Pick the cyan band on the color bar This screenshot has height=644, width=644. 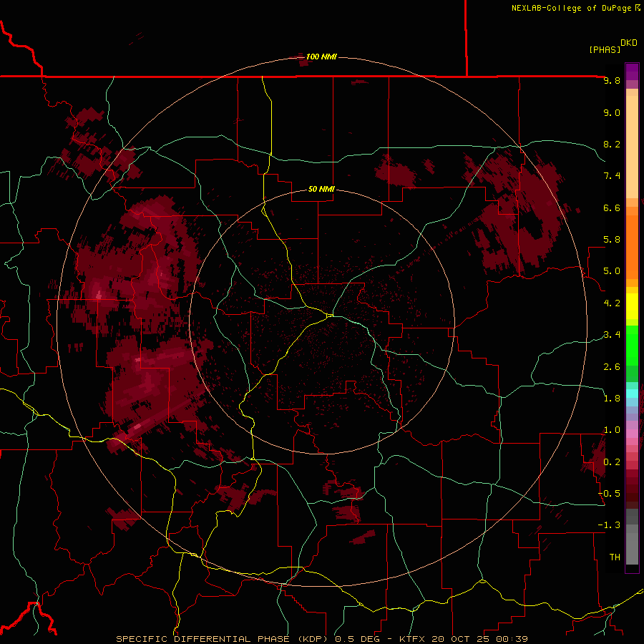click(632, 394)
